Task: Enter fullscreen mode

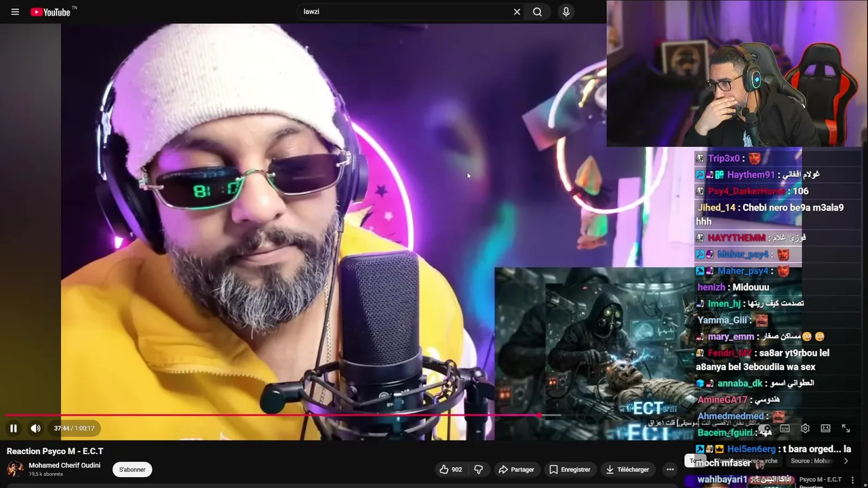Action: click(x=846, y=428)
